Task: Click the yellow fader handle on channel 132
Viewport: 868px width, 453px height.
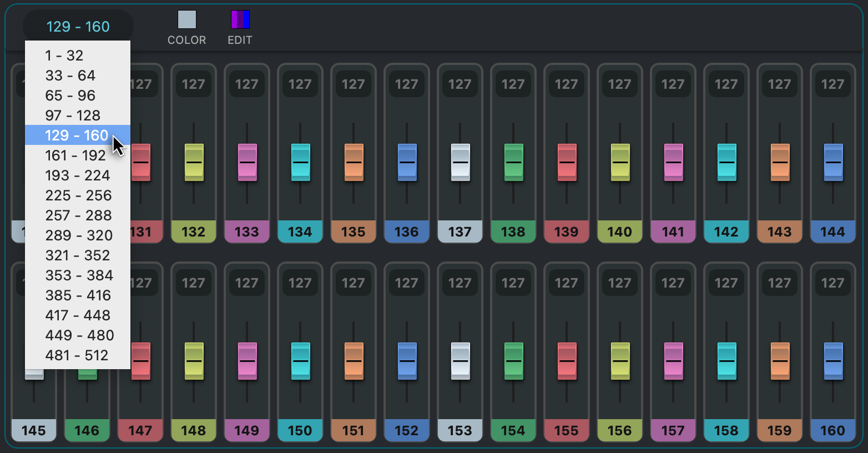Action: [x=194, y=162]
